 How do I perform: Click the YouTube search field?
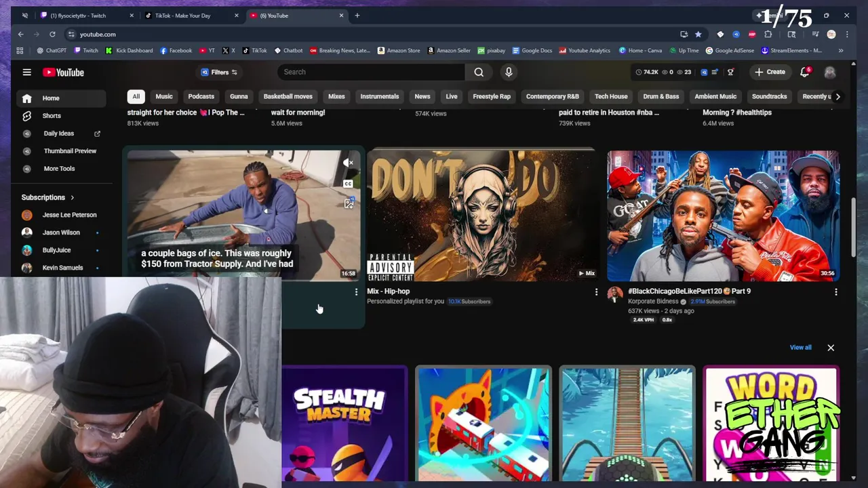371,72
